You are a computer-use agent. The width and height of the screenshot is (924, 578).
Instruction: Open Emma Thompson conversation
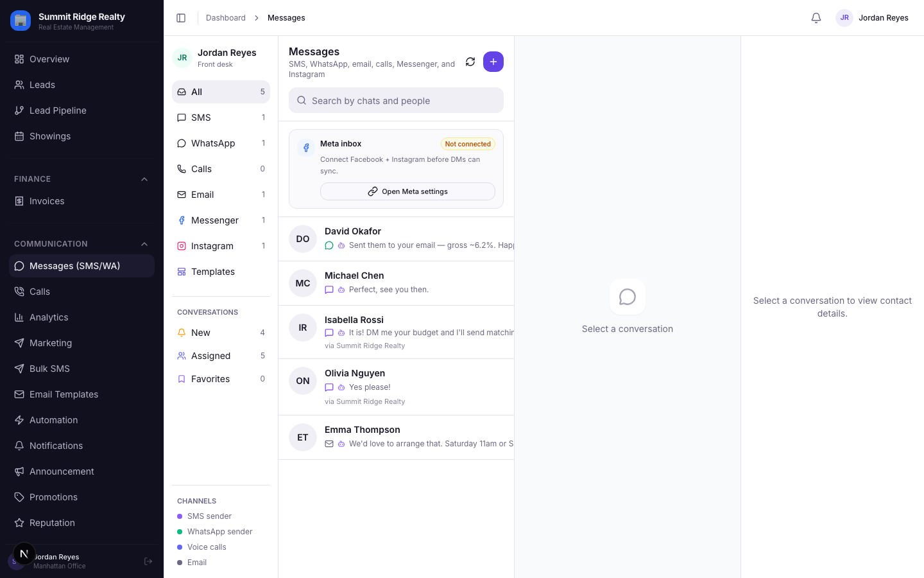tap(396, 437)
